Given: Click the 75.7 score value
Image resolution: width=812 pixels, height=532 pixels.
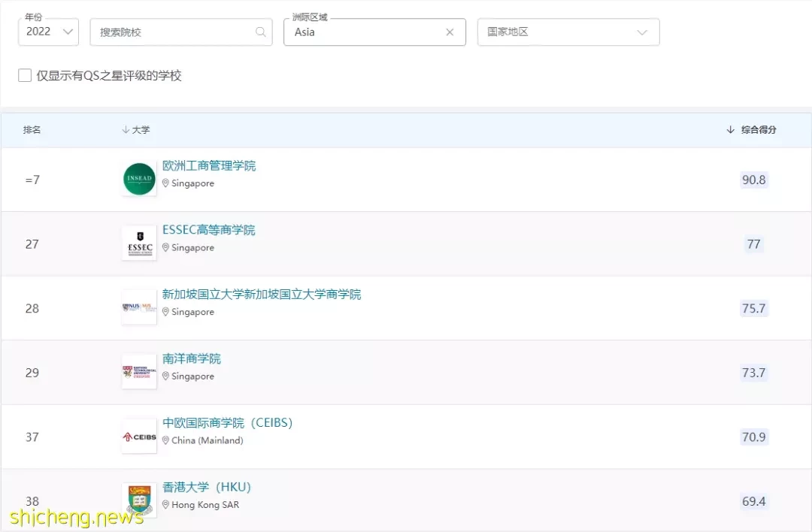Looking at the screenshot, I should [x=753, y=308].
